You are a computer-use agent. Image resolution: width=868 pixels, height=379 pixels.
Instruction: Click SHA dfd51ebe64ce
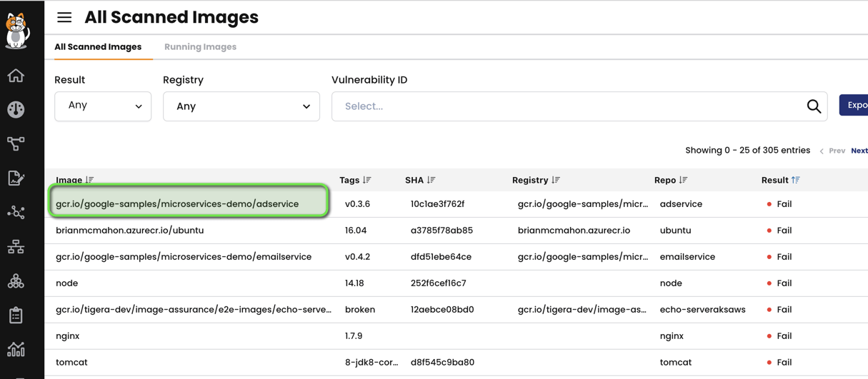tap(440, 257)
